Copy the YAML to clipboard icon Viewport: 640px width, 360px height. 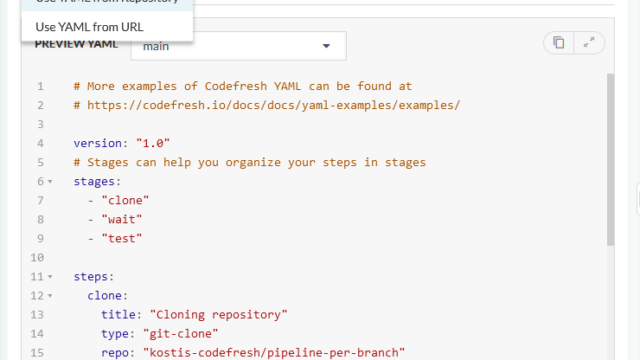tap(558, 42)
